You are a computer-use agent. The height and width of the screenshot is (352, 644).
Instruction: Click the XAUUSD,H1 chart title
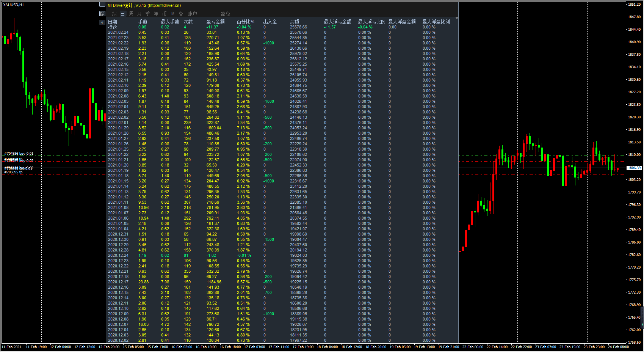click(14, 5)
